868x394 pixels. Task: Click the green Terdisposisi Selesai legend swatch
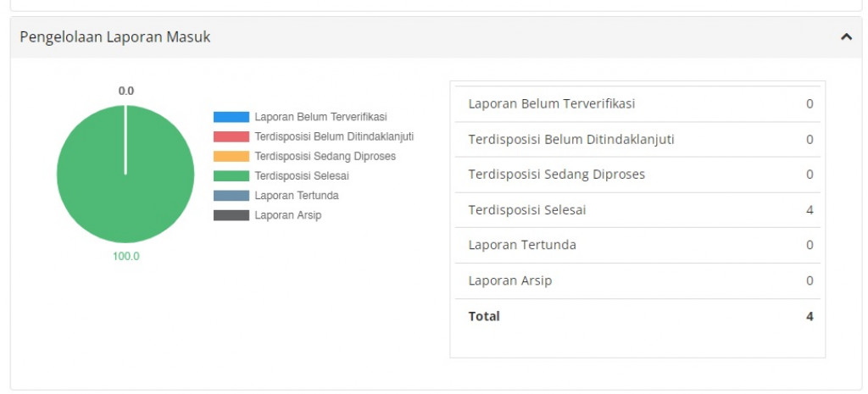[231, 176]
